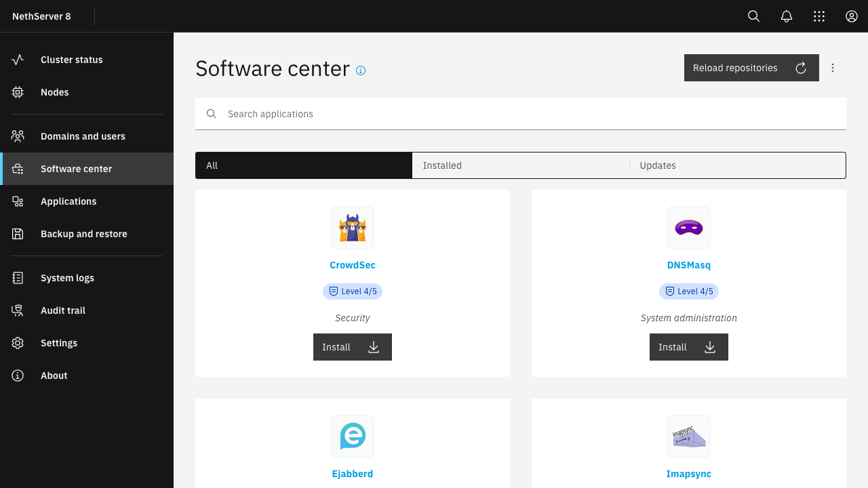Image resolution: width=868 pixels, height=488 pixels.
Task: Open the DNSMasq app details link
Action: click(689, 265)
